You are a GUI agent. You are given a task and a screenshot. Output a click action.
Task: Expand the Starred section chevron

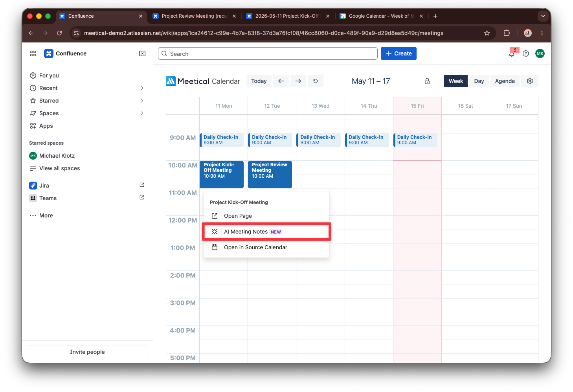(x=142, y=101)
